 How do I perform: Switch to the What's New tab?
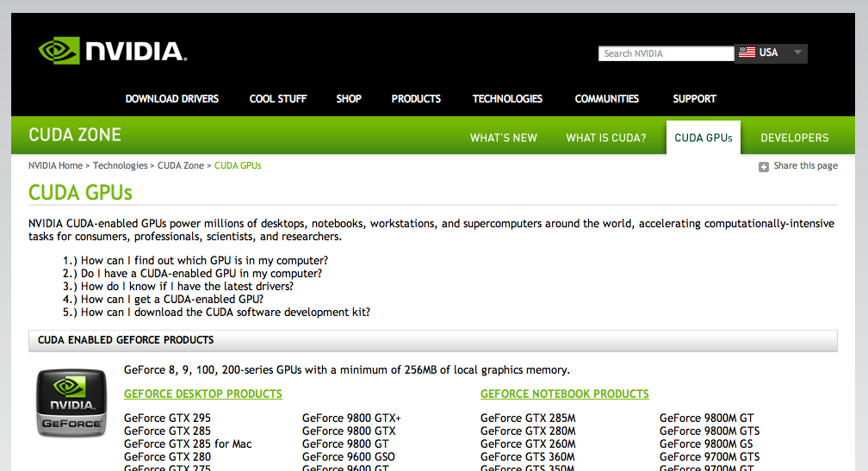504,138
